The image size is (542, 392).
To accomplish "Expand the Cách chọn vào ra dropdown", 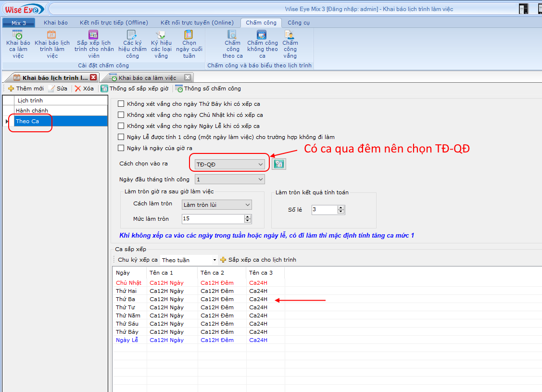I will pyautogui.click(x=260, y=164).
